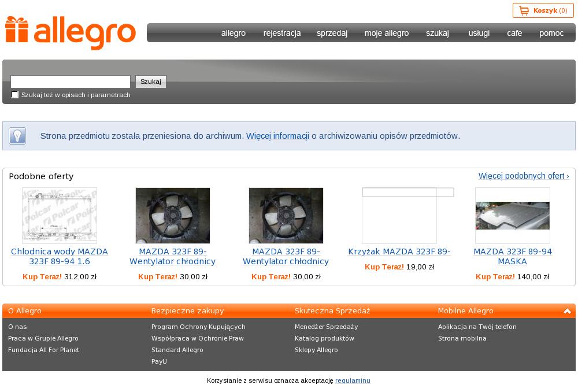
Task: Open 'Program Ochrony Kupujących' link
Action: coord(198,327)
